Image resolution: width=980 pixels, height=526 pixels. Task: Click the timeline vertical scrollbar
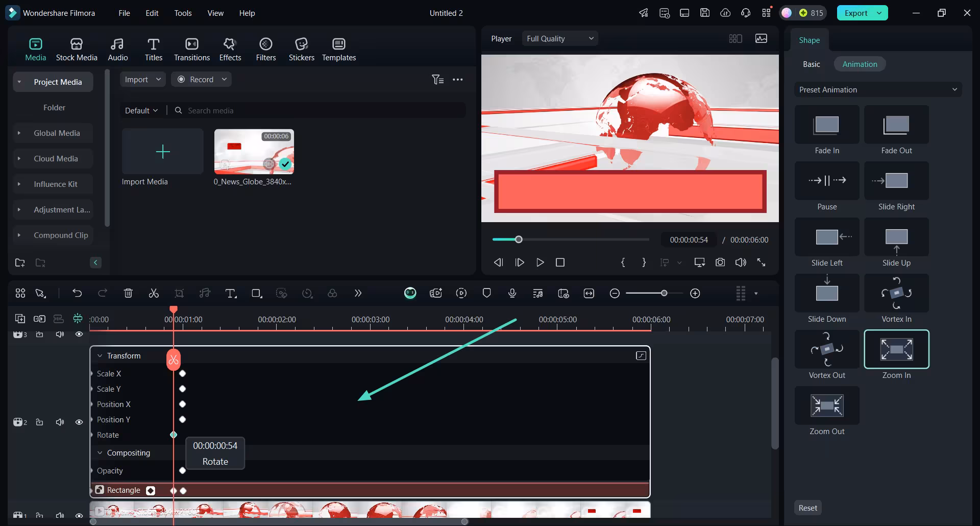tap(775, 403)
